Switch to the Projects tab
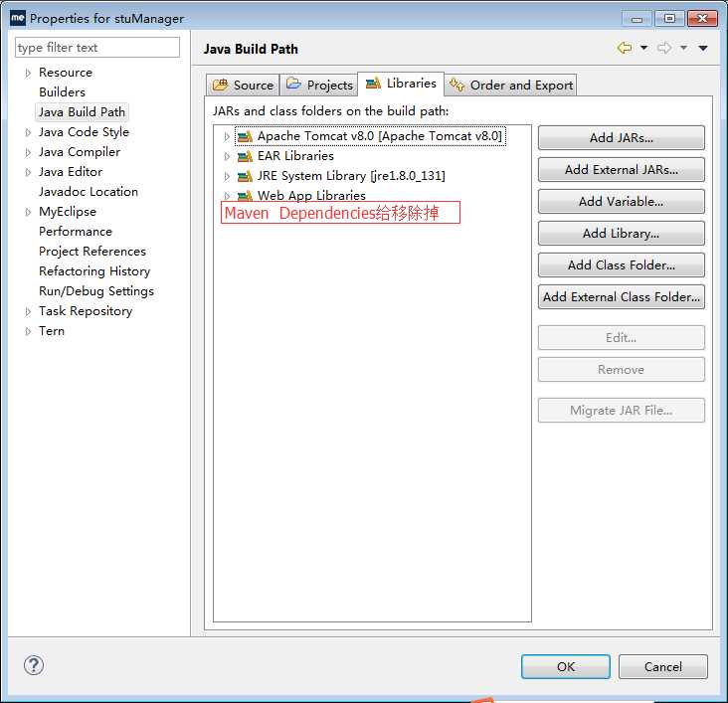This screenshot has width=728, height=703. point(319,85)
